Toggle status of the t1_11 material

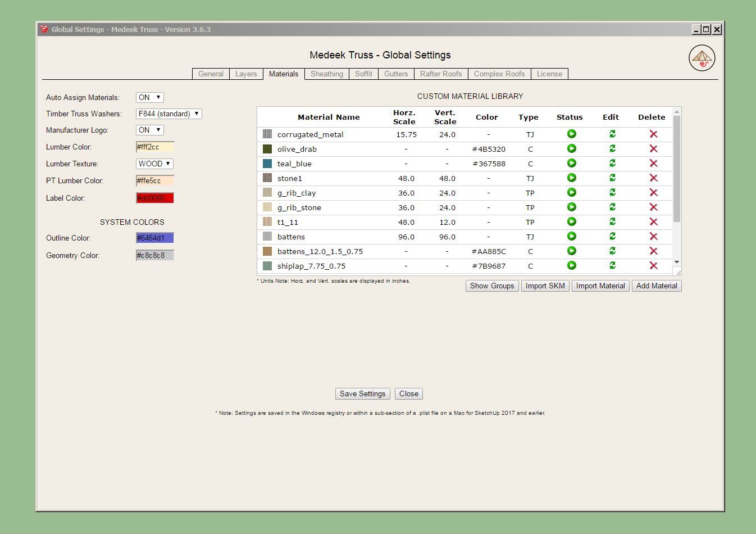(x=571, y=222)
